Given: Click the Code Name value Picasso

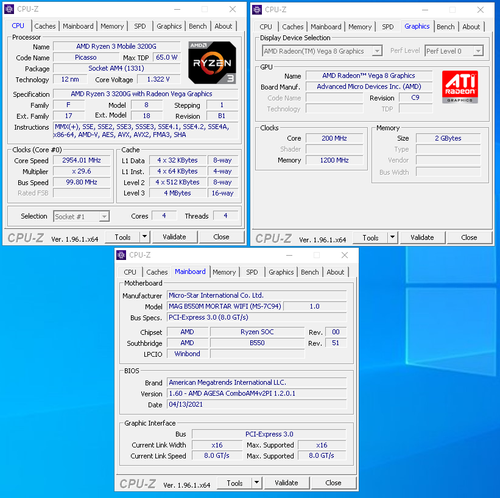Looking at the screenshot, I should tap(85, 57).
